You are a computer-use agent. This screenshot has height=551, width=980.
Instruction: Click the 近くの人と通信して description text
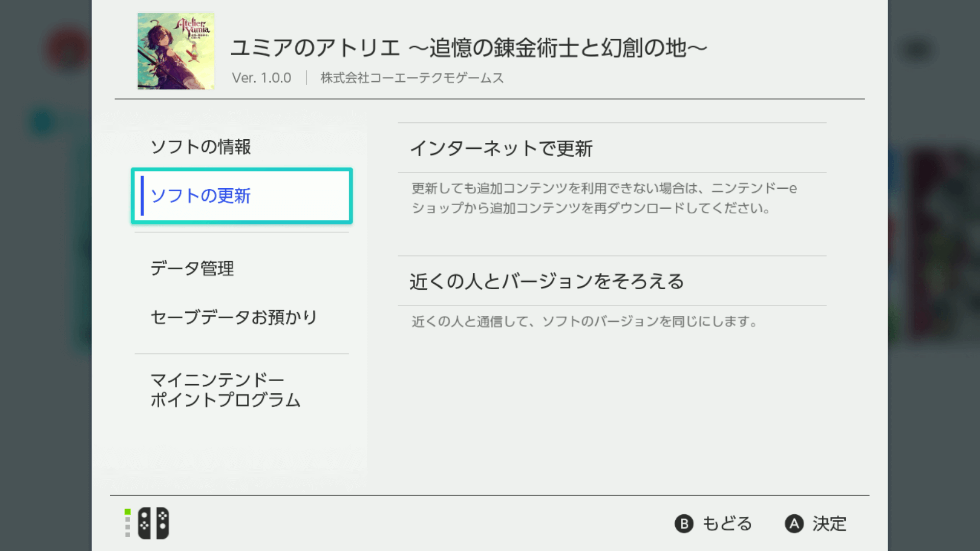pos(584,321)
